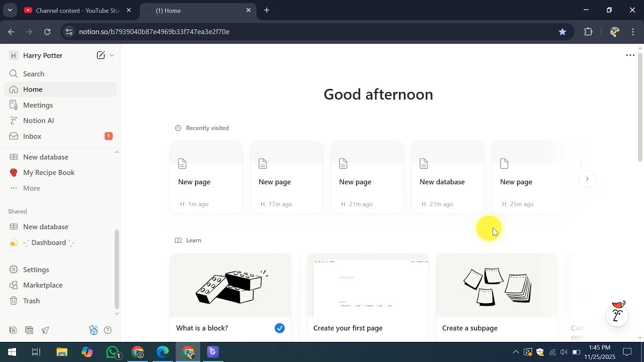Click the Inbox notification badge showing 1

(x=108, y=136)
